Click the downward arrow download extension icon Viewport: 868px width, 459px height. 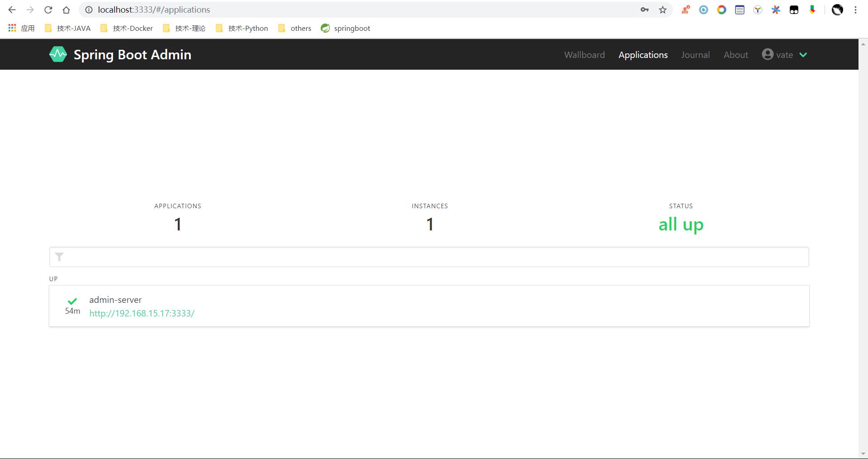(812, 10)
